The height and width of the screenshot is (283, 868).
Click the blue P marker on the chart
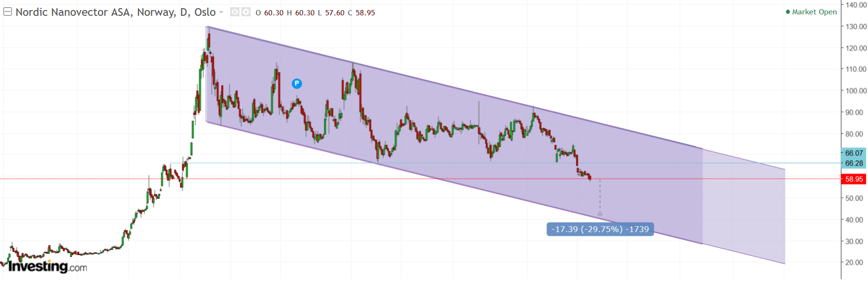297,83
